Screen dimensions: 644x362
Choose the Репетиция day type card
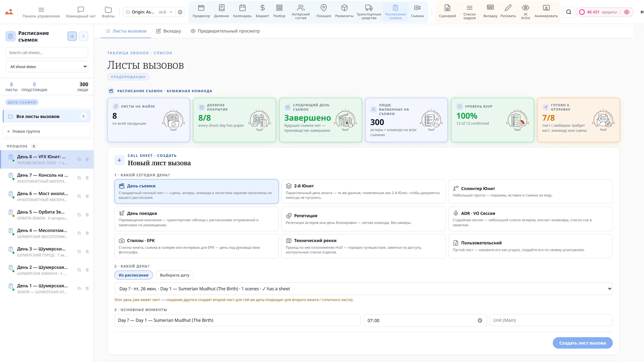[x=363, y=219]
